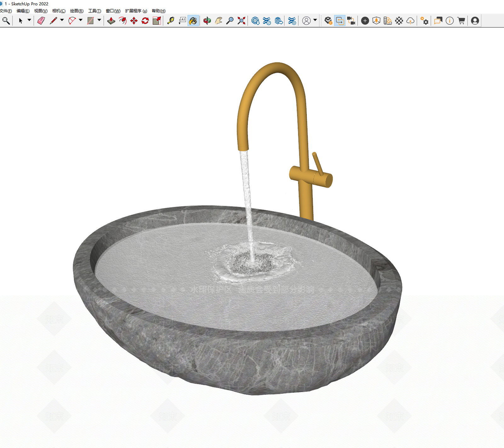Open 3D Warehouse download icon

click(255, 21)
